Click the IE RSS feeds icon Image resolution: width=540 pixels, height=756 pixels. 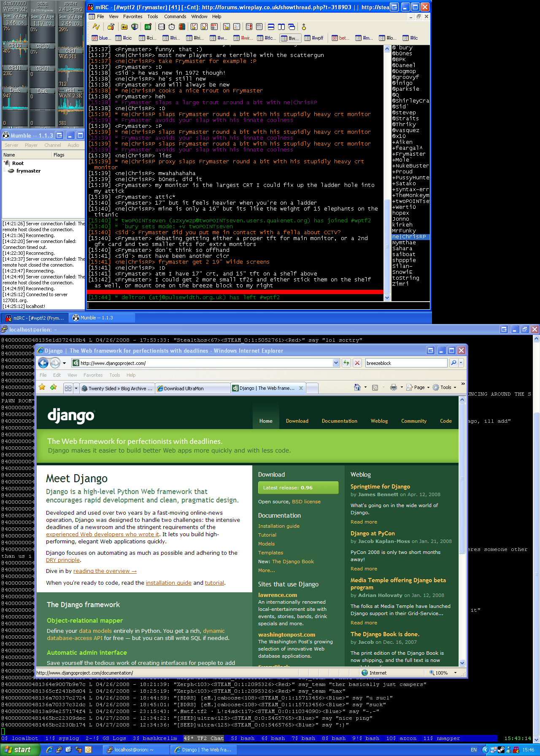click(375, 387)
